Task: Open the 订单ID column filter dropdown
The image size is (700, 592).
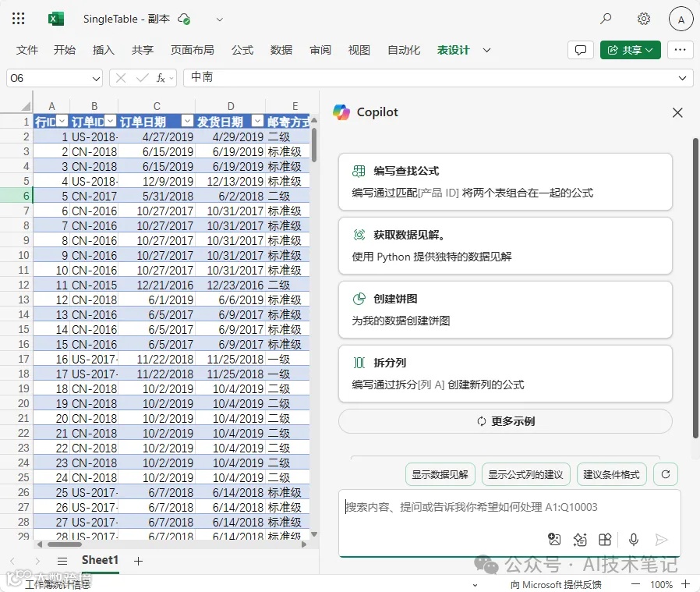Action: click(x=110, y=121)
